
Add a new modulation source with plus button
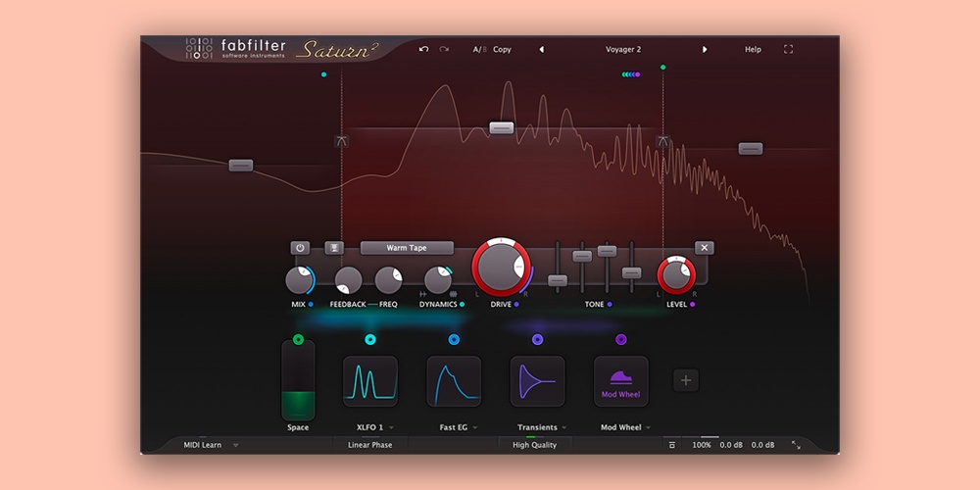[686, 380]
